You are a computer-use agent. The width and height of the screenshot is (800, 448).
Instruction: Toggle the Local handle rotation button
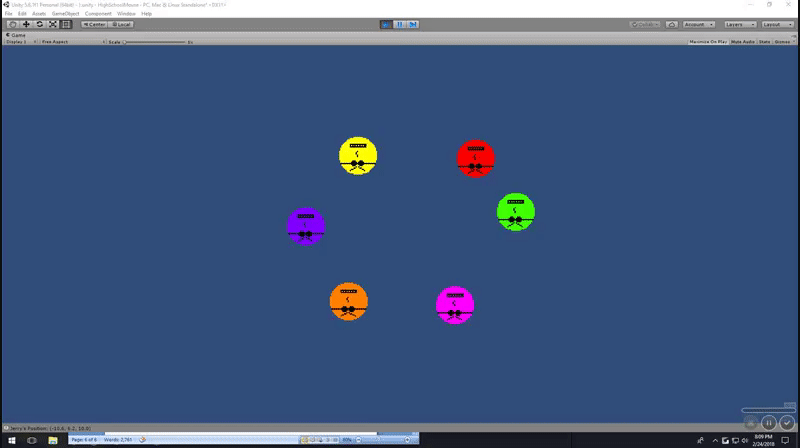[121, 24]
